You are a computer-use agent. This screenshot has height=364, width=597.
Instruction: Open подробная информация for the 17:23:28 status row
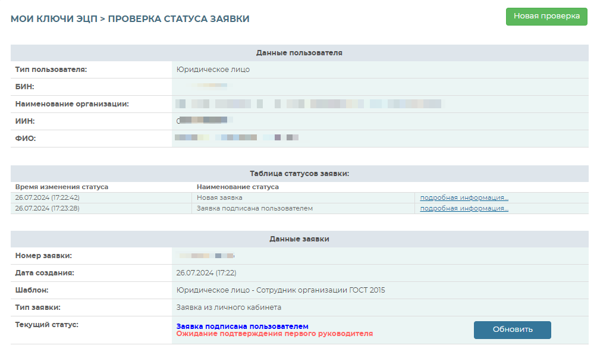[464, 208]
